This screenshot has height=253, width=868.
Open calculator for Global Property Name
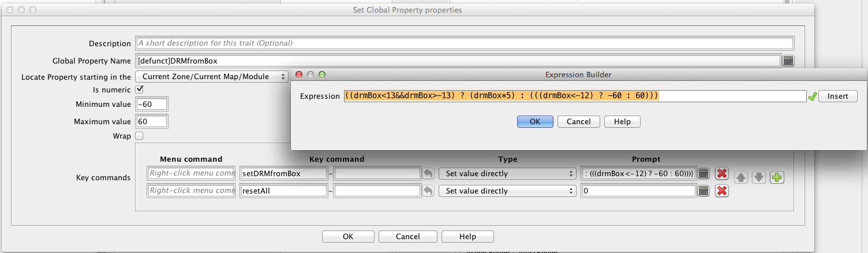point(788,61)
